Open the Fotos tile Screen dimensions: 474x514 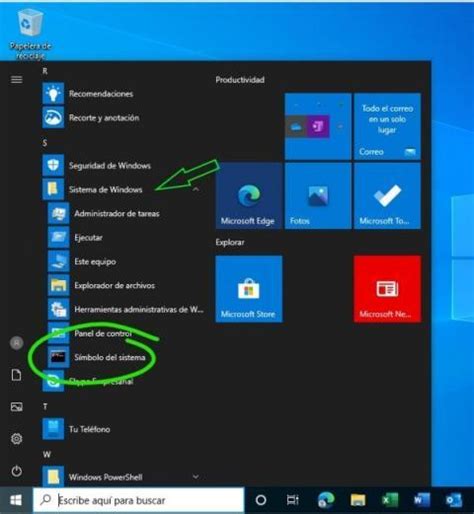tap(318, 196)
